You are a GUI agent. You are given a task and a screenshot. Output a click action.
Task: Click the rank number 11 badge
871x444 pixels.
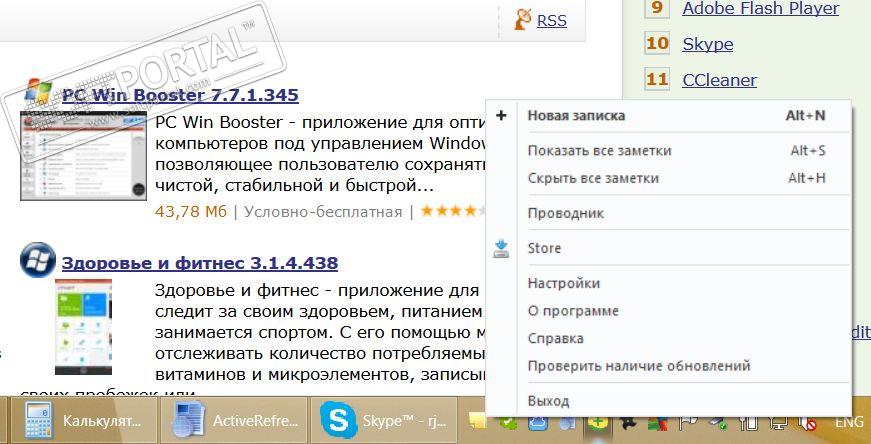coord(657,79)
